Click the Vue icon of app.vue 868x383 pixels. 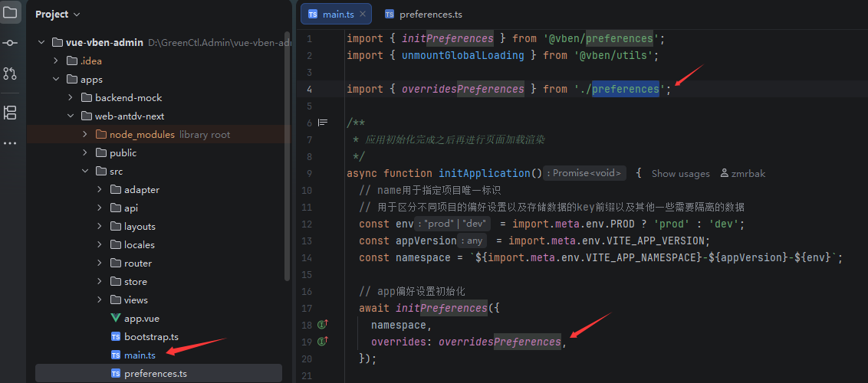click(x=115, y=319)
